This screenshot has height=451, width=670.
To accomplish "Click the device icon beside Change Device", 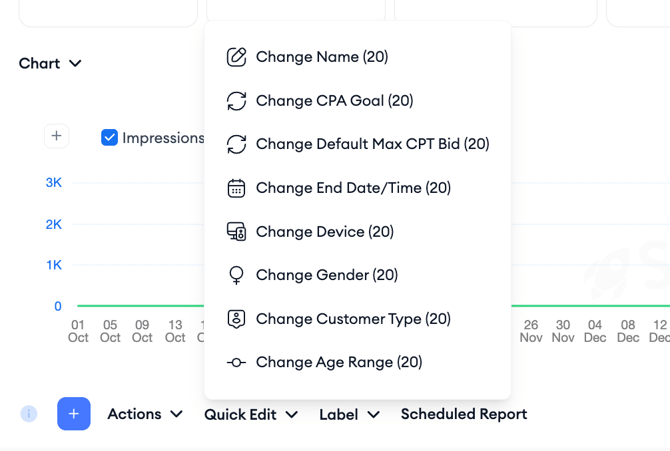I will 236,232.
